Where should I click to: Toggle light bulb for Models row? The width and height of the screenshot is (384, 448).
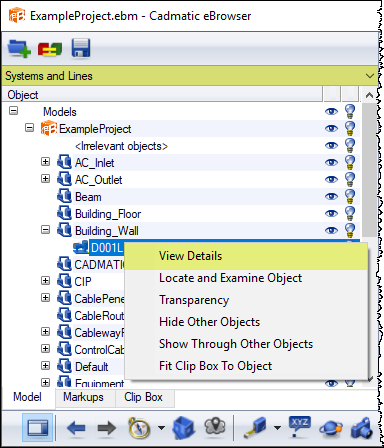(x=350, y=111)
